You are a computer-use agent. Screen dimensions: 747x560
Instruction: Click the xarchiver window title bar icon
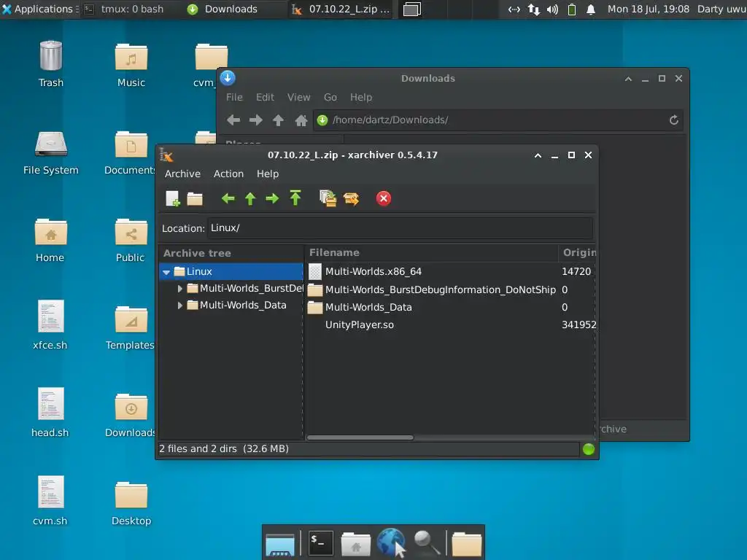(166, 155)
